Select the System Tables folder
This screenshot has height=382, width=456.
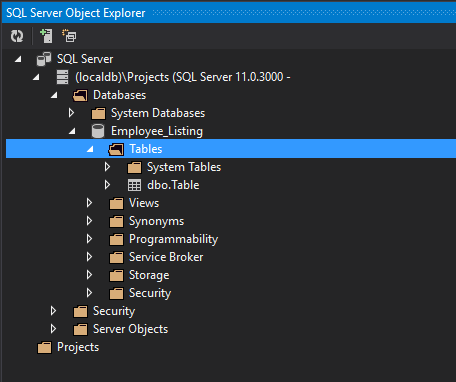(x=184, y=167)
